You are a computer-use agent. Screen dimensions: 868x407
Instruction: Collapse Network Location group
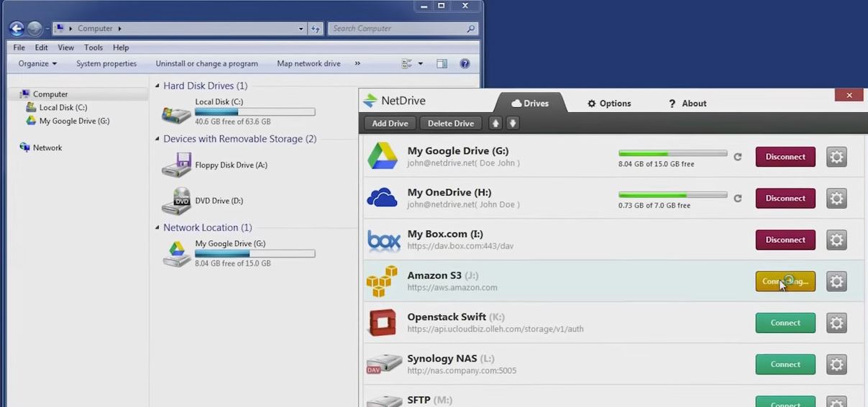(157, 228)
